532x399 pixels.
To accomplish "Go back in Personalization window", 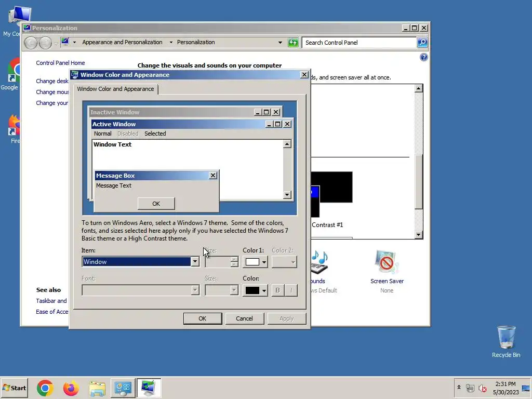I will tap(31, 43).
